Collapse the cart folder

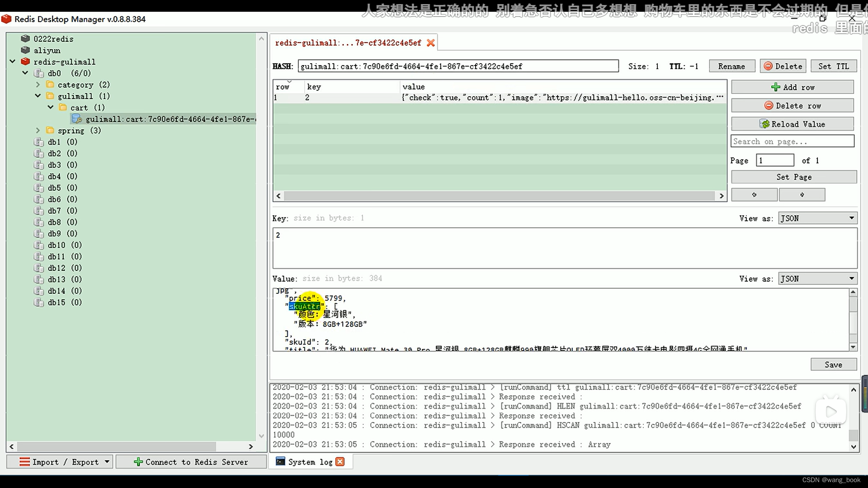point(51,107)
